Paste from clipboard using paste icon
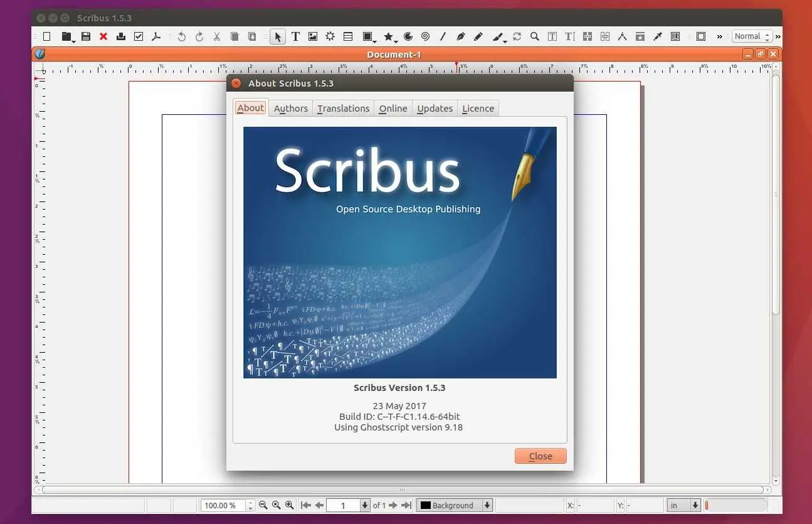This screenshot has width=812, height=524. (252, 37)
